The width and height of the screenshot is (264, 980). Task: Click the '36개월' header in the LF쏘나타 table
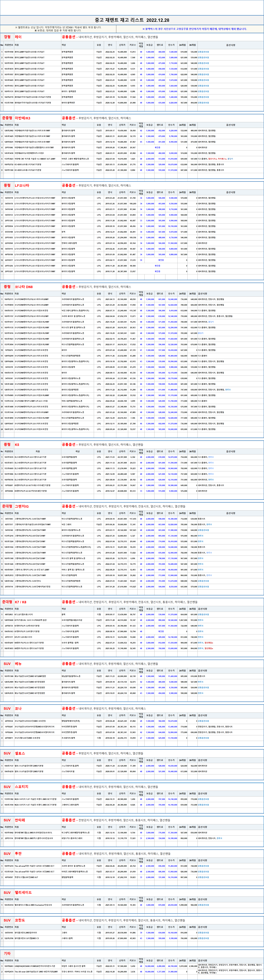tap(193, 192)
